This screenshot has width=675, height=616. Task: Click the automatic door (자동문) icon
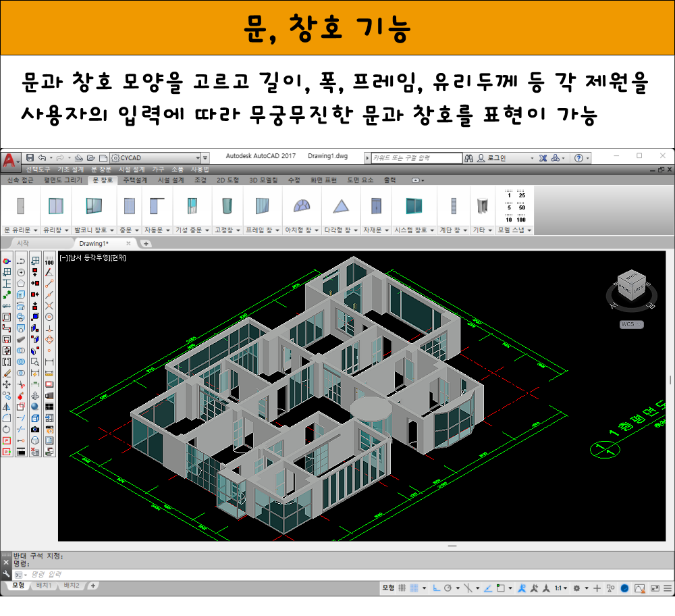(x=157, y=206)
